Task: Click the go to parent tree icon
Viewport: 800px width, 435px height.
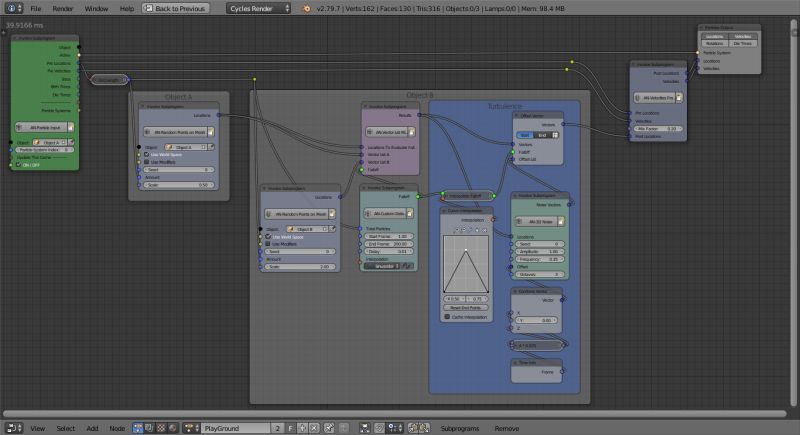Action: click(344, 428)
